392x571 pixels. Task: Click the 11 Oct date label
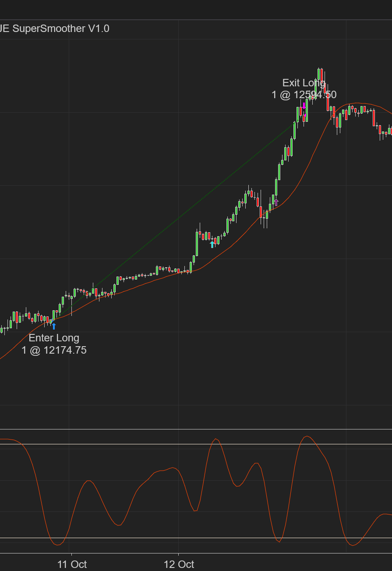pyautogui.click(x=72, y=564)
